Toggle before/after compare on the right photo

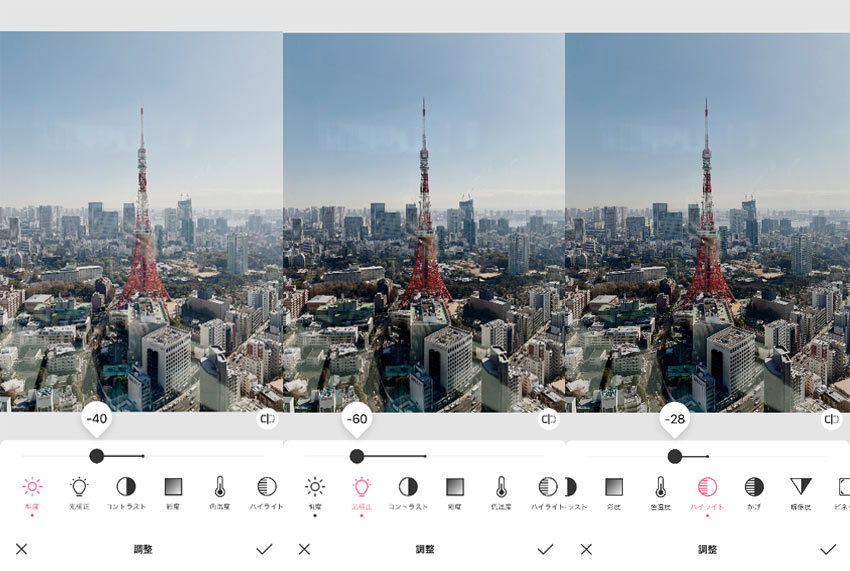point(832,420)
